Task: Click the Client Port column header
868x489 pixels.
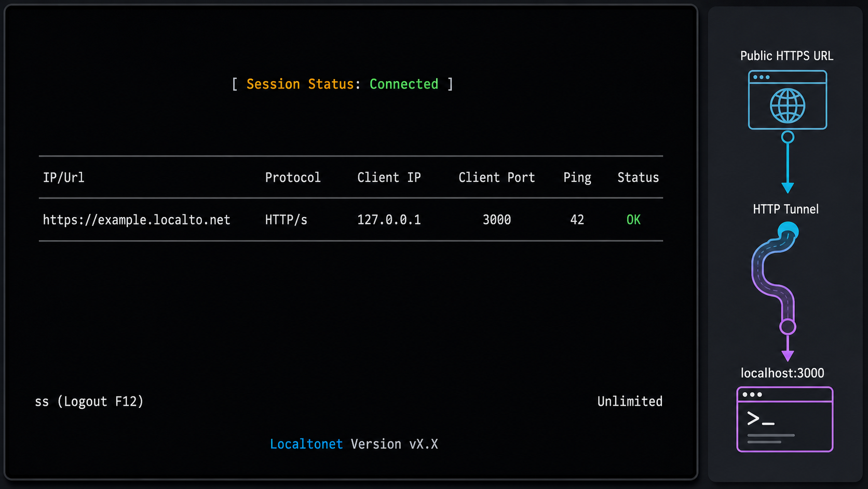Action: coord(496,178)
